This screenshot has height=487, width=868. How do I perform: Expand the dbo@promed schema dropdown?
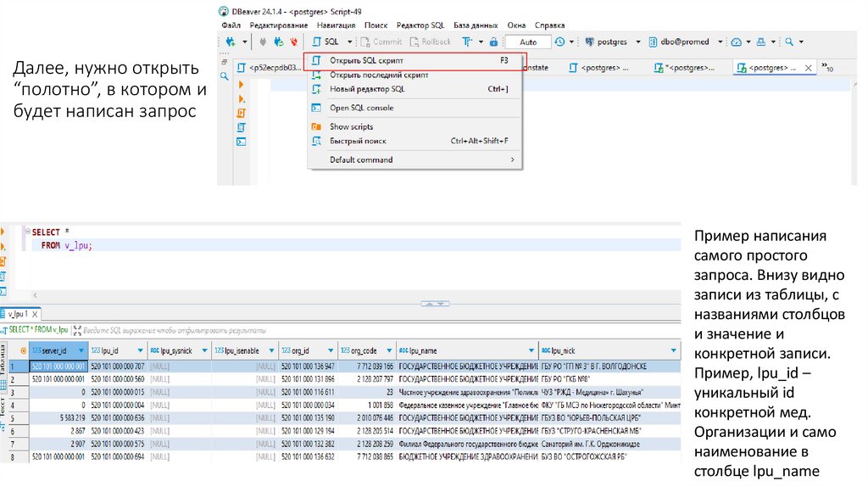point(720,42)
